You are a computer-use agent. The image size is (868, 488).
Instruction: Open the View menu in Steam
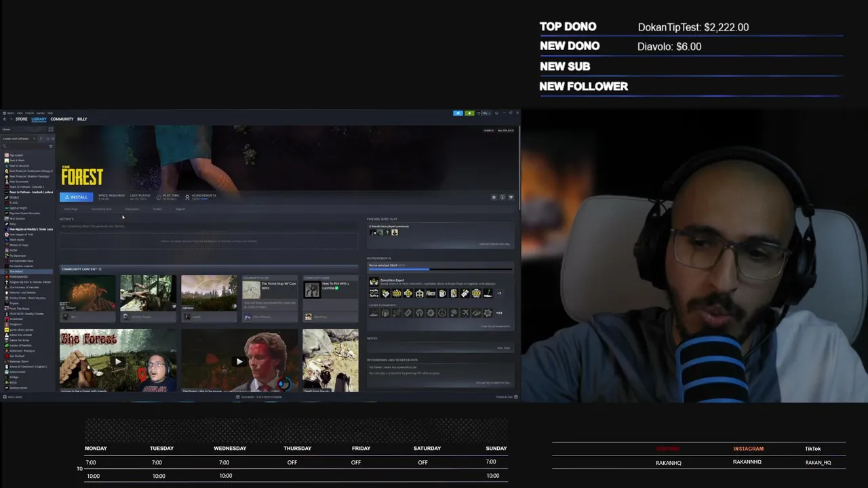pos(20,113)
